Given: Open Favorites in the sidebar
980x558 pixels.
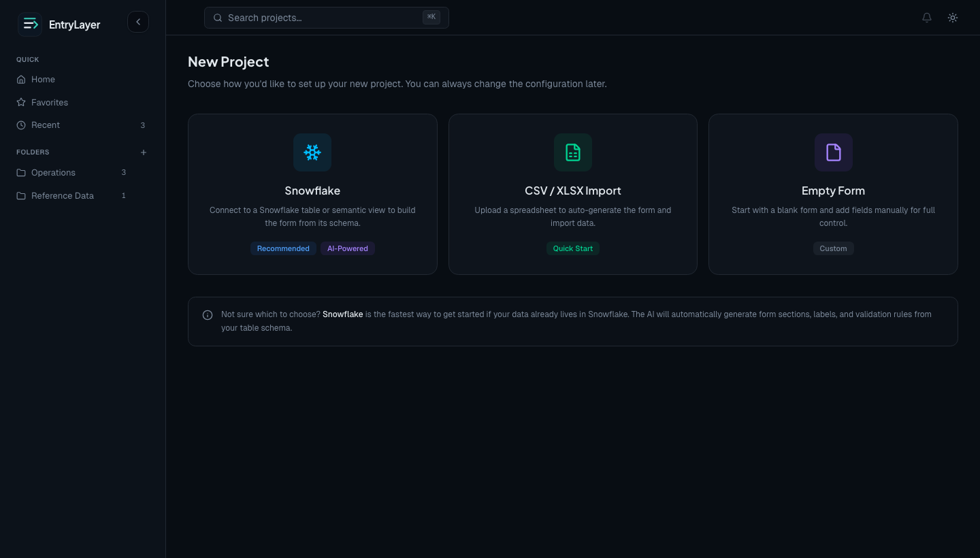Looking at the screenshot, I should click(82, 103).
